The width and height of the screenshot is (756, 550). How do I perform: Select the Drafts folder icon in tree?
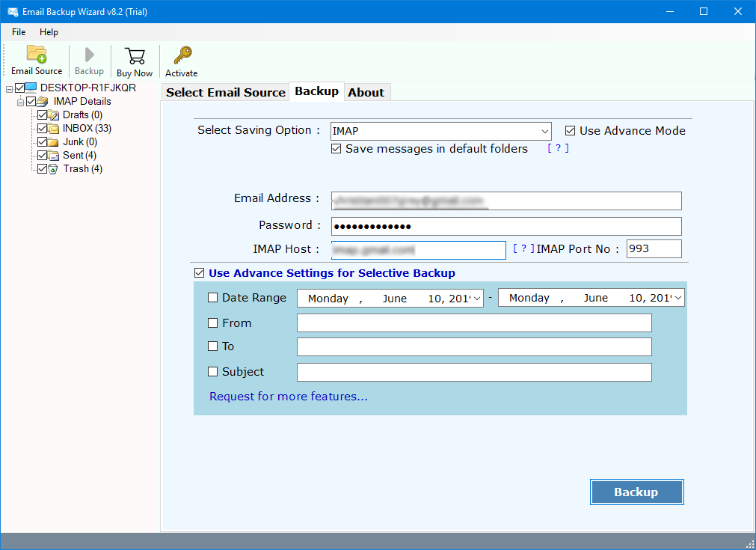click(x=54, y=115)
